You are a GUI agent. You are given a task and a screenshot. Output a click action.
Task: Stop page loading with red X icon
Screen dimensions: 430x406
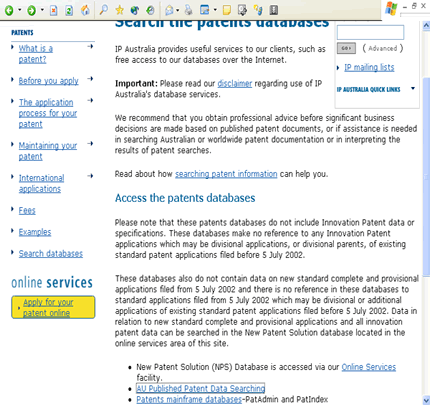point(53,11)
